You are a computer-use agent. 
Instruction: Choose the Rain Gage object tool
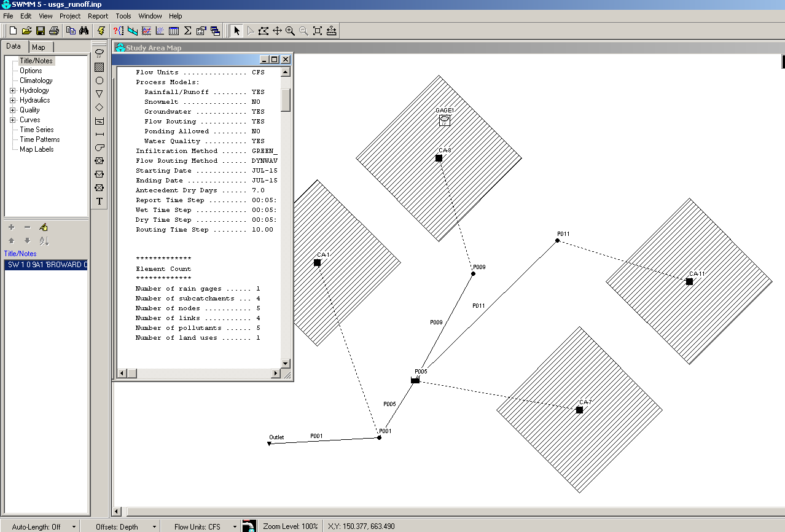(100, 53)
